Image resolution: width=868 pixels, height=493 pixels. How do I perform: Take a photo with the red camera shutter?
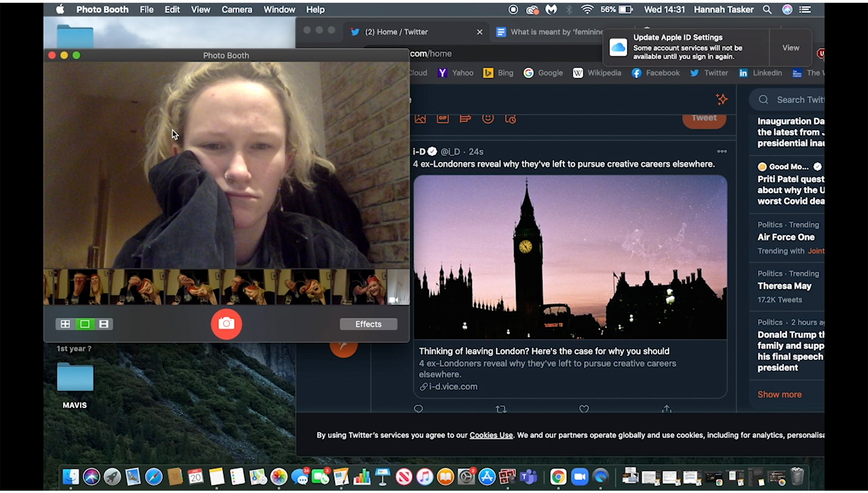click(226, 324)
